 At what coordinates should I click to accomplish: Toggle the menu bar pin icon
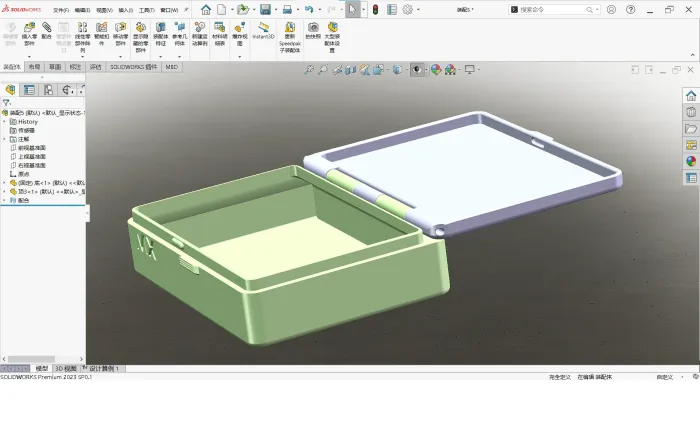click(x=186, y=9)
